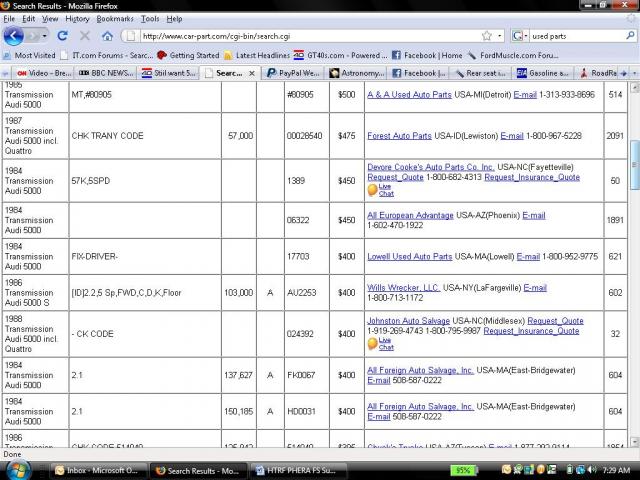Open Wills Wrecker, LLC link
Screen dimensions: 640x480
pos(403,288)
